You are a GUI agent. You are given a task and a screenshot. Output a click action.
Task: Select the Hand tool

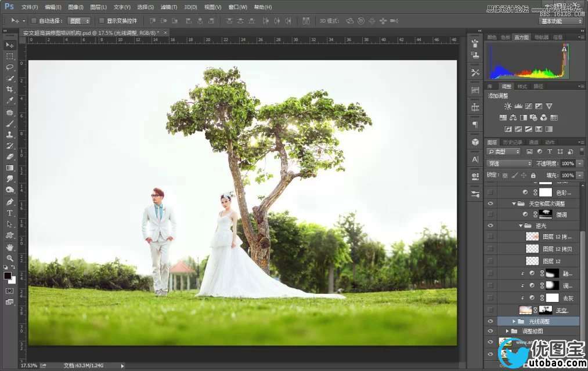(x=10, y=247)
